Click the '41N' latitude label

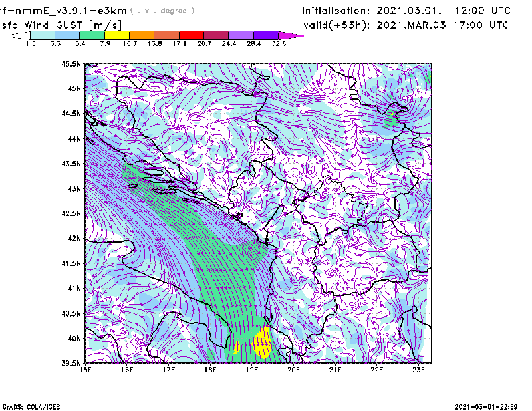[74, 289]
